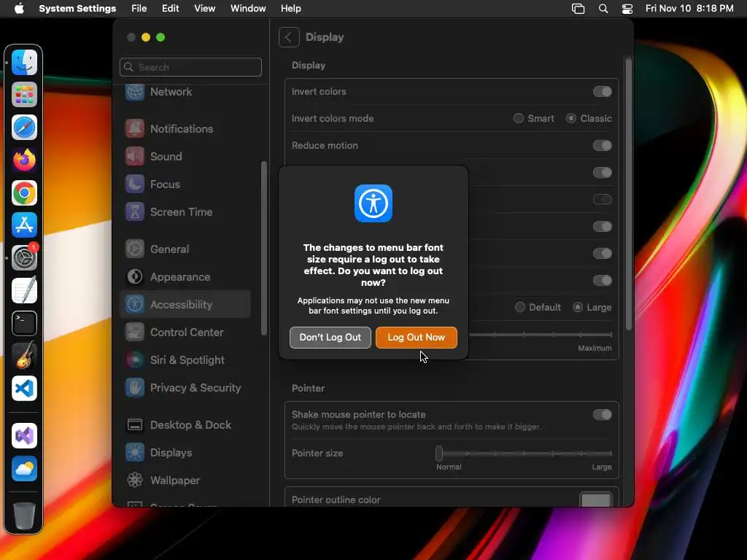Open Launchpad in the Dock
The height and width of the screenshot is (560, 747).
[24, 95]
